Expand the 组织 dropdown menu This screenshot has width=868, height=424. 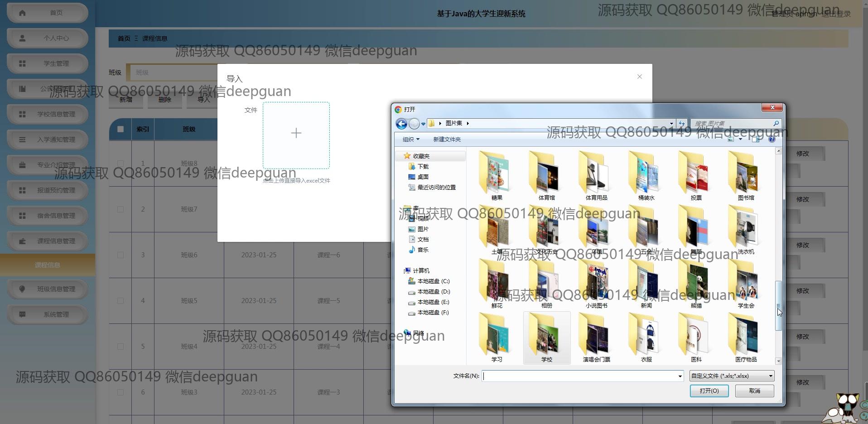tap(411, 140)
